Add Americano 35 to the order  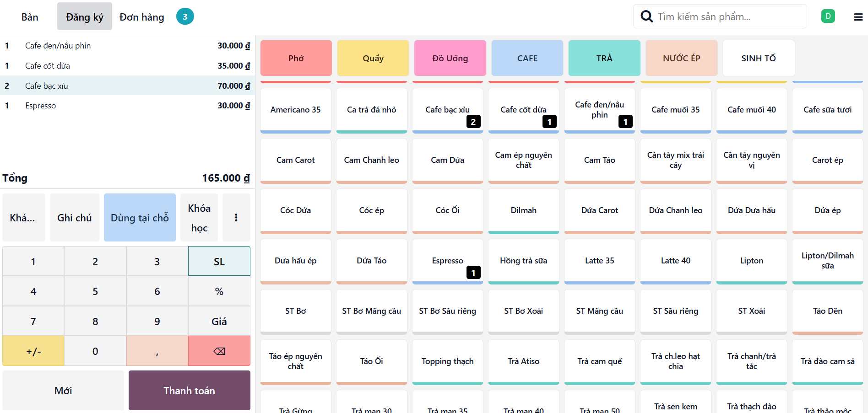pos(295,110)
